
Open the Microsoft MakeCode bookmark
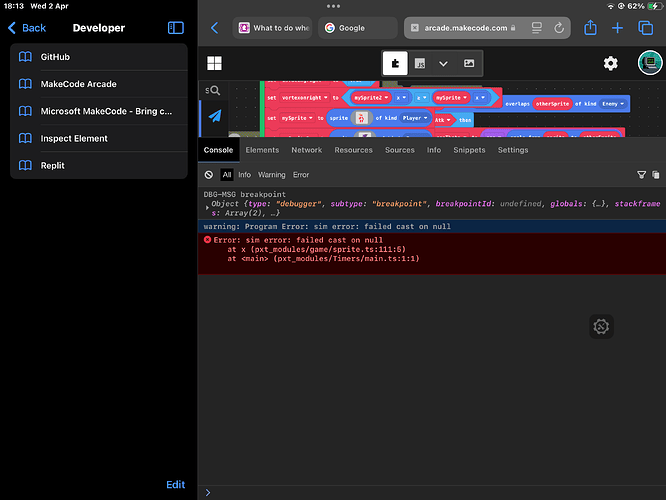coord(99,111)
